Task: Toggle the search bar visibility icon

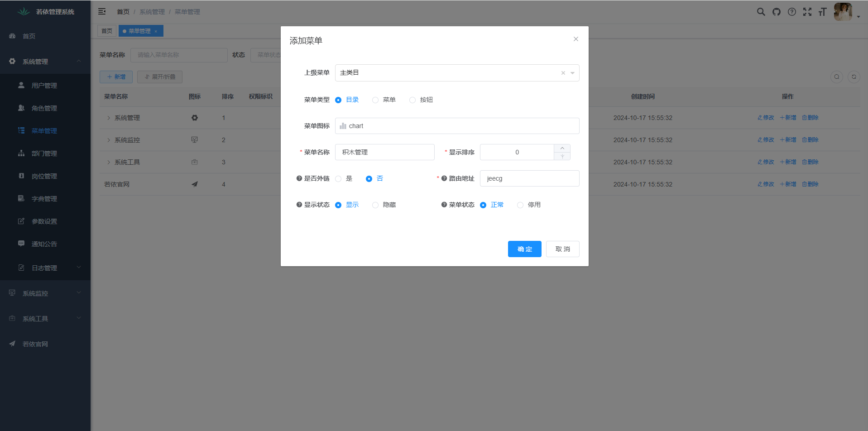Action: 837,77
